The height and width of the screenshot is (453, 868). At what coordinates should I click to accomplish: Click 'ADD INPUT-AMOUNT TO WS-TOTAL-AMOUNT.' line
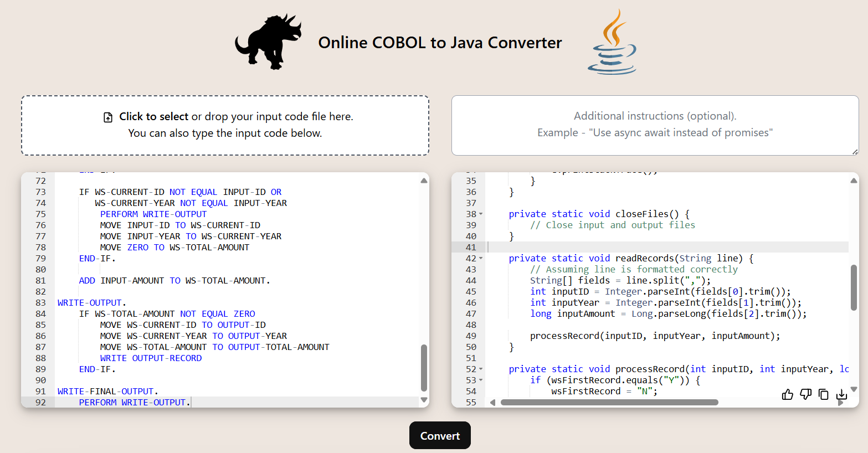(174, 281)
